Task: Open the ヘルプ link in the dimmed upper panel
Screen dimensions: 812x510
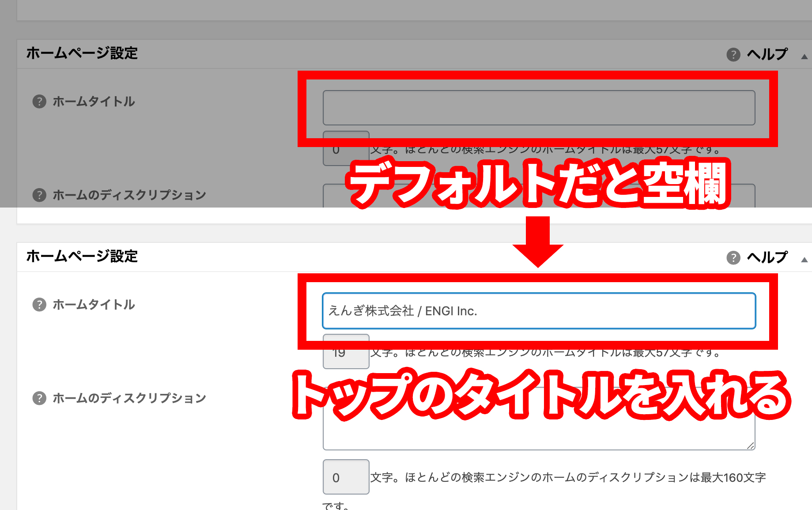Action: pos(767,54)
